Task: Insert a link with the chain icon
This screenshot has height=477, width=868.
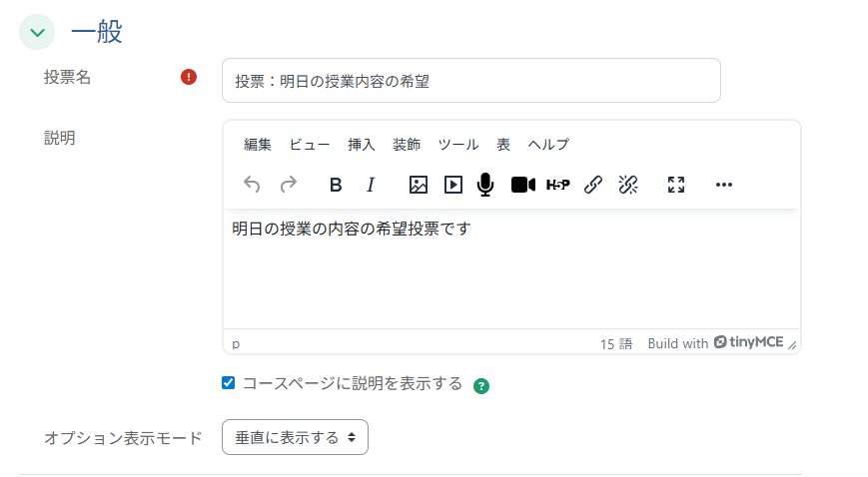Action: point(593,185)
